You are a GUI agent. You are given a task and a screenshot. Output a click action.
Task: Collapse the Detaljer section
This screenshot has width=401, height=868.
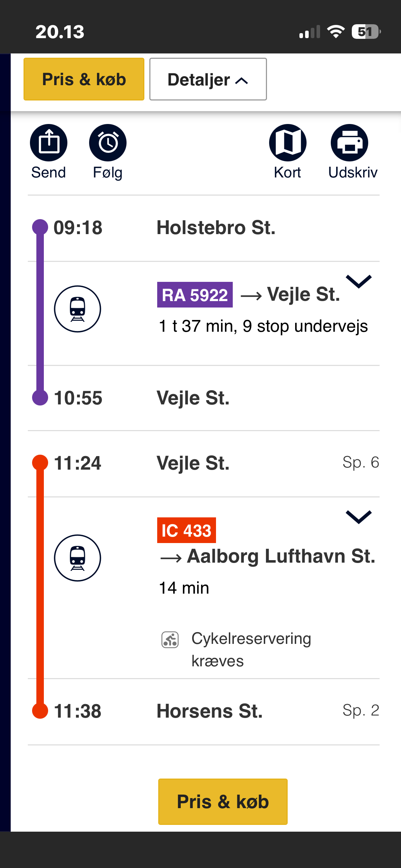pyautogui.click(x=208, y=79)
